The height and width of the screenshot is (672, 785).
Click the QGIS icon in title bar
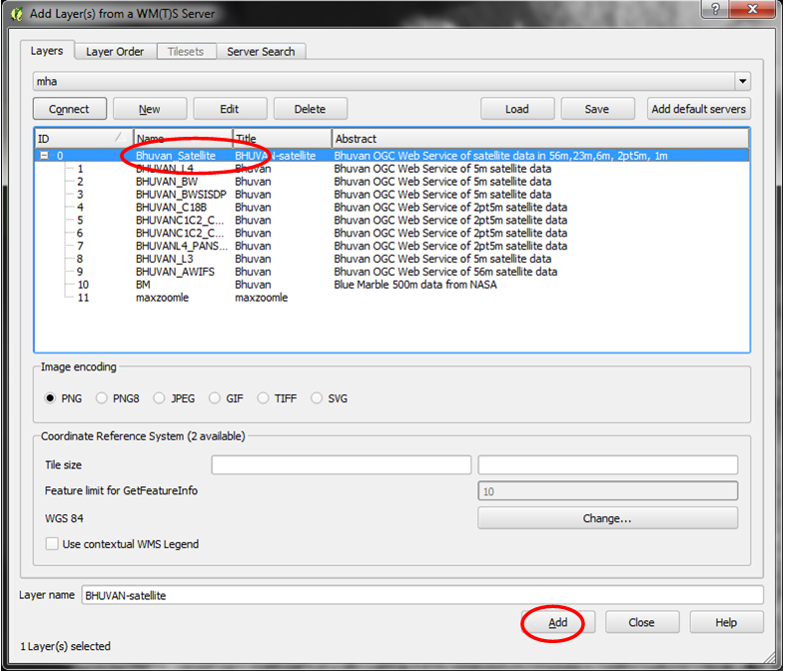tap(17, 14)
